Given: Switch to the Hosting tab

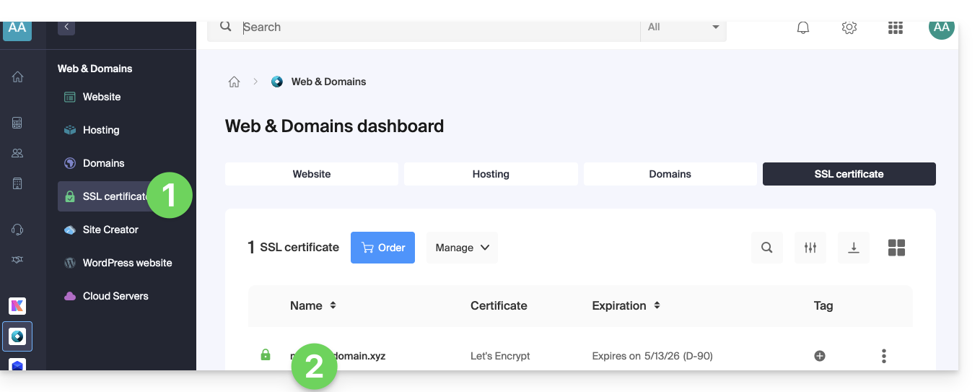Looking at the screenshot, I should coord(491,174).
